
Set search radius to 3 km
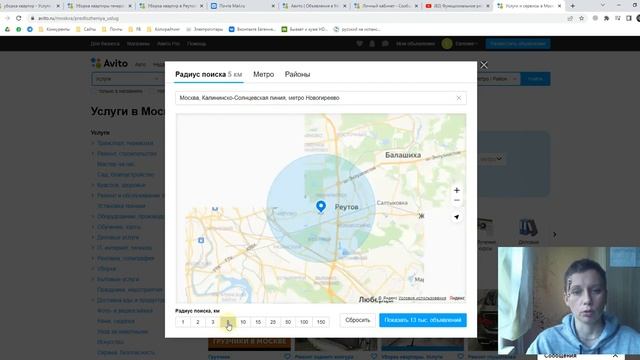(213, 322)
